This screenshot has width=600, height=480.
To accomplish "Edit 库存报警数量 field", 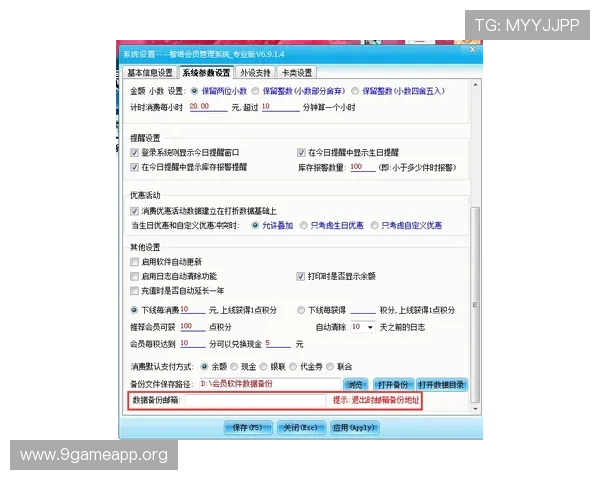I will pyautogui.click(x=362, y=167).
